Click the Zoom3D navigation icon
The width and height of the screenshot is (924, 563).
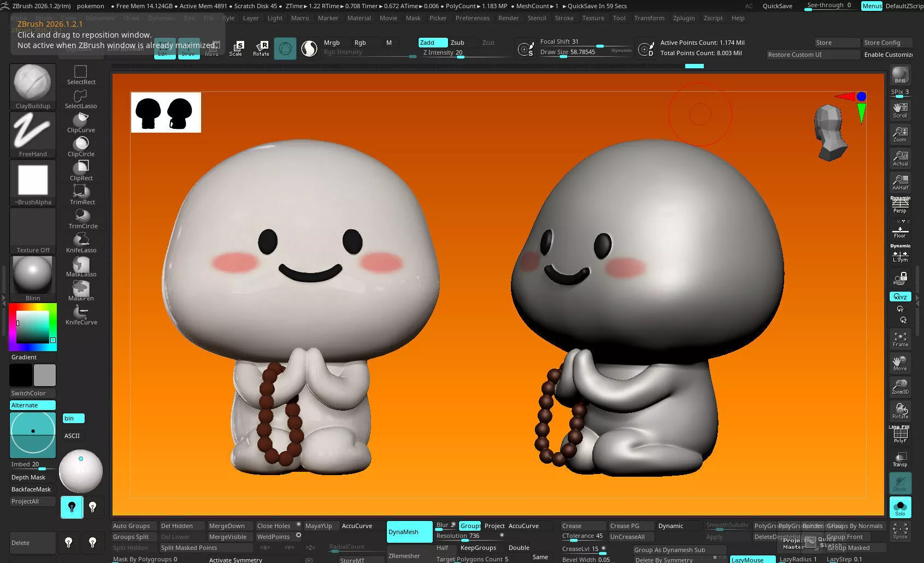tap(900, 387)
